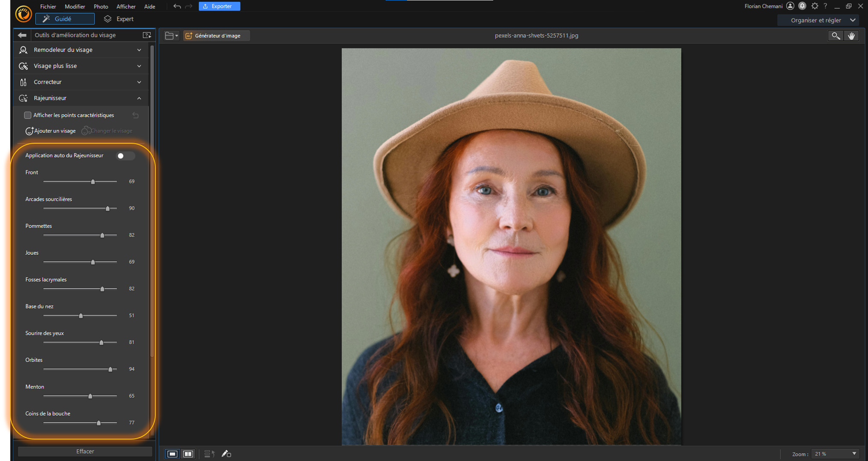Expand the Visage plus lisse section
Viewport: 868px width, 461px height.
(x=139, y=66)
